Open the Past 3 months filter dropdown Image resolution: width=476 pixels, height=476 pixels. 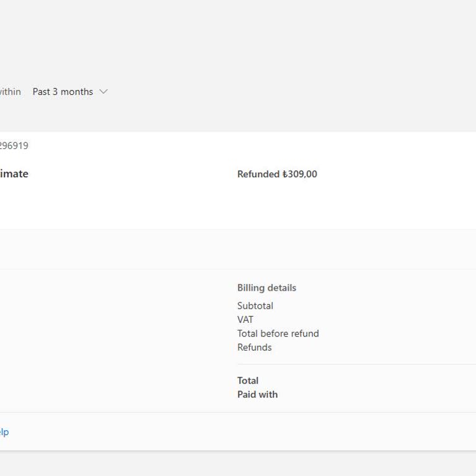coord(63,92)
